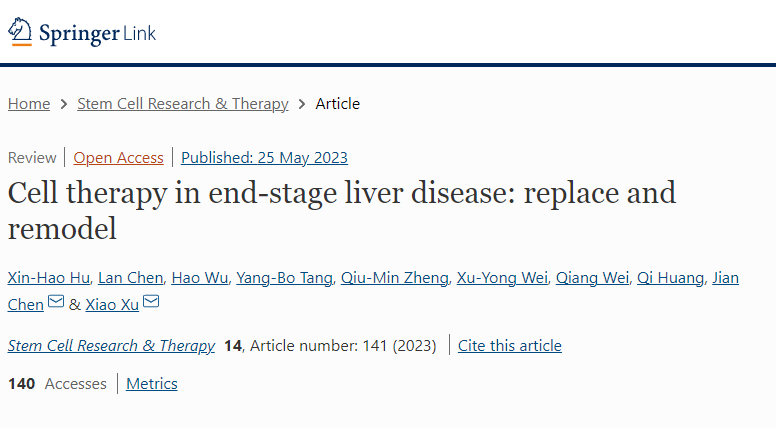Select author Xu-Yong Wei
The image size is (776, 428).
coord(502,277)
